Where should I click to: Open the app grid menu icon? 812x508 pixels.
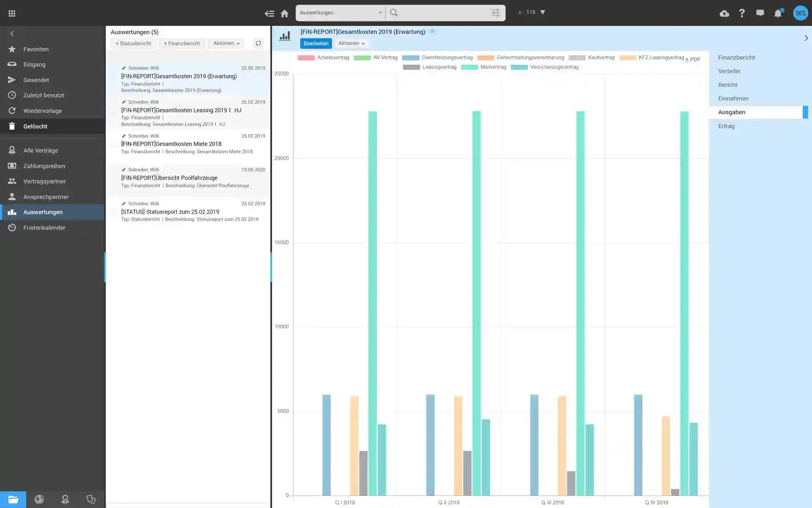point(12,14)
